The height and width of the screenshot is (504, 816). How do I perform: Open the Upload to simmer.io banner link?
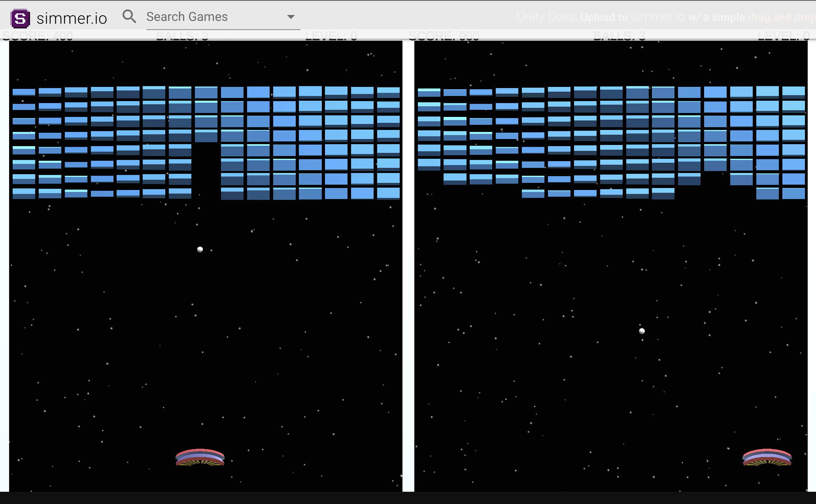(666, 17)
